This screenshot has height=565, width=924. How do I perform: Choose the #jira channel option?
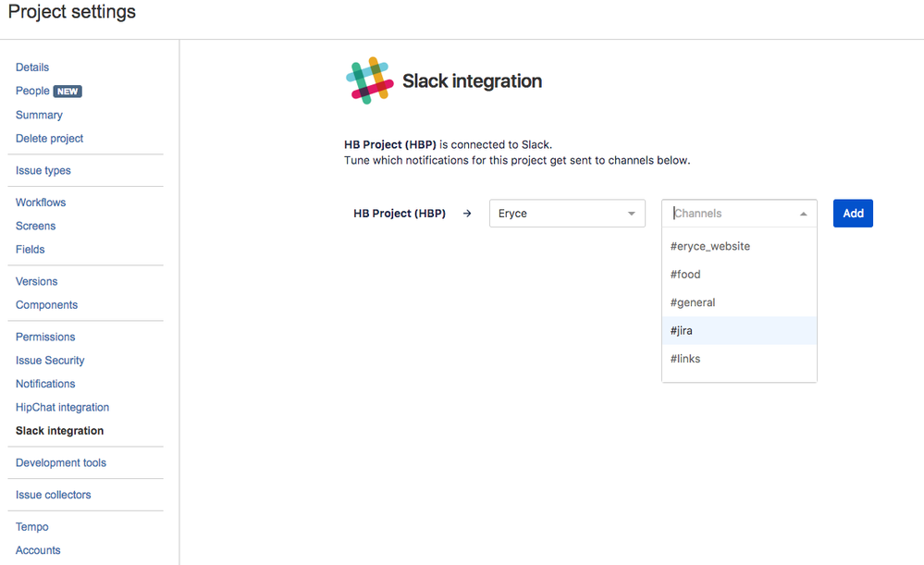click(739, 330)
